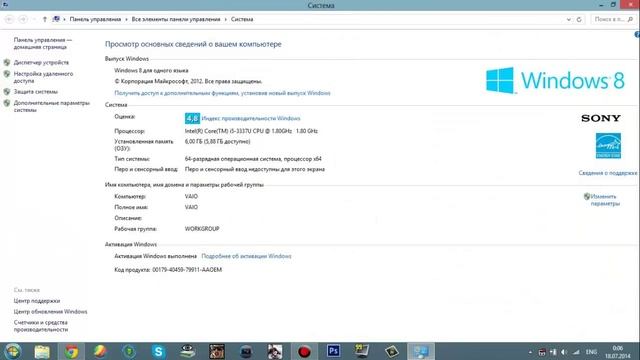This screenshot has height=360, width=640.
Task: Click the Energy Star logo
Action: pyautogui.click(x=608, y=146)
